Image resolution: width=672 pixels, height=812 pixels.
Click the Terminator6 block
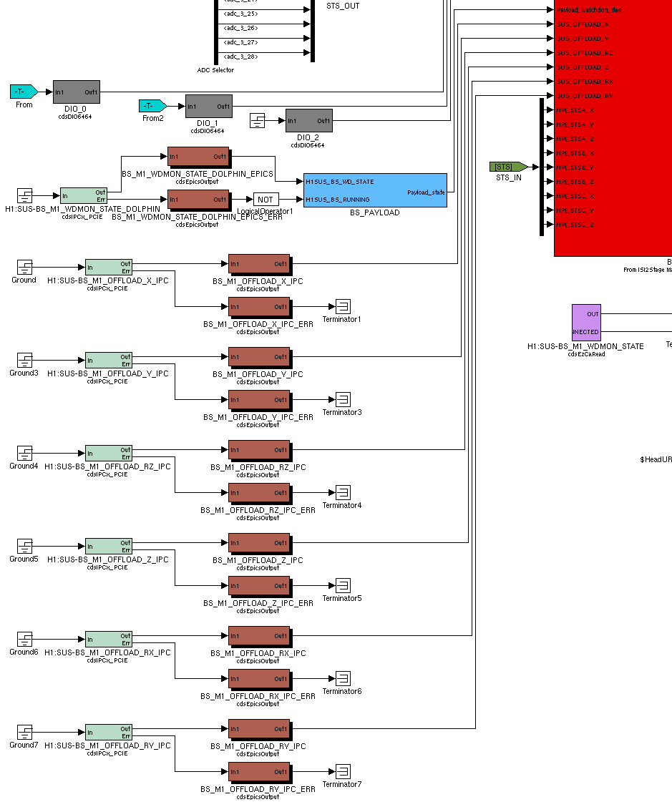(343, 678)
